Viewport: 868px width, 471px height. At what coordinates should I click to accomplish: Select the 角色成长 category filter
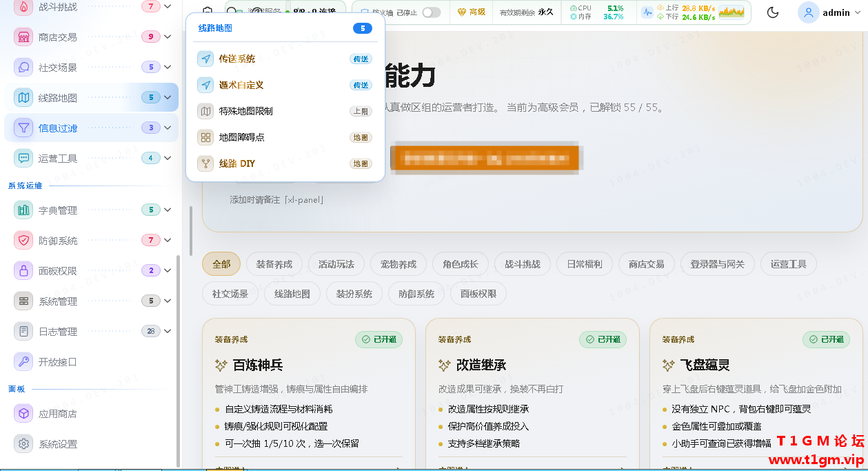tap(461, 264)
